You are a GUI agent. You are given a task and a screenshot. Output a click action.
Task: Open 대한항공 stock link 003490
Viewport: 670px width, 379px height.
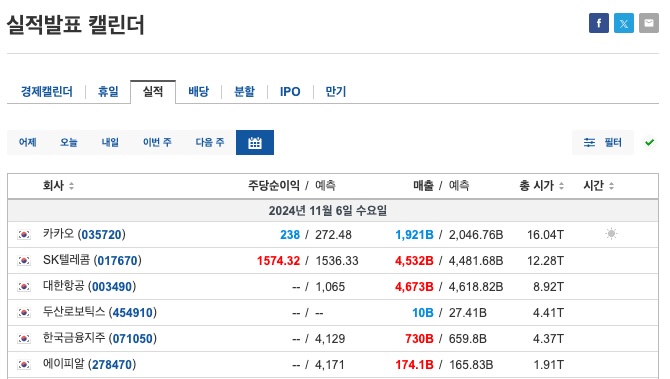112,287
